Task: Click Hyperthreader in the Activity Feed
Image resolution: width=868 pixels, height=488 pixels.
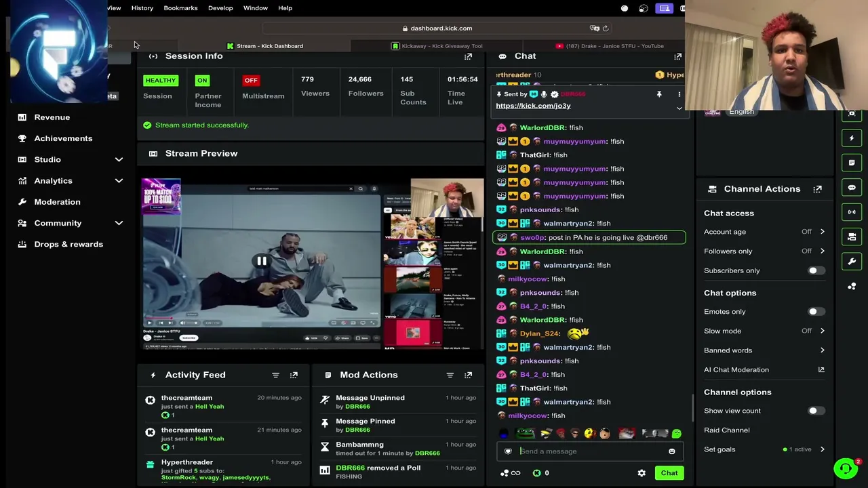Action: point(187,462)
